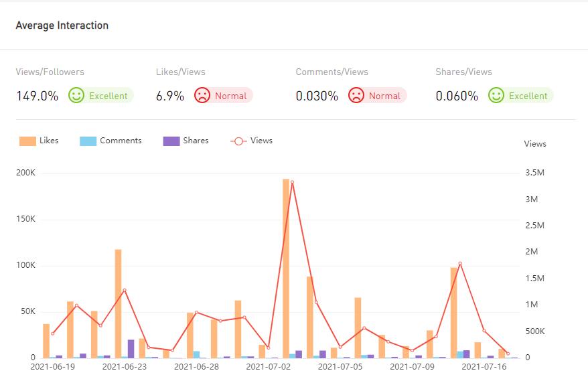The height and width of the screenshot is (385, 588).
Task: Click the green smiley next to Views/Followers
Action: point(76,96)
